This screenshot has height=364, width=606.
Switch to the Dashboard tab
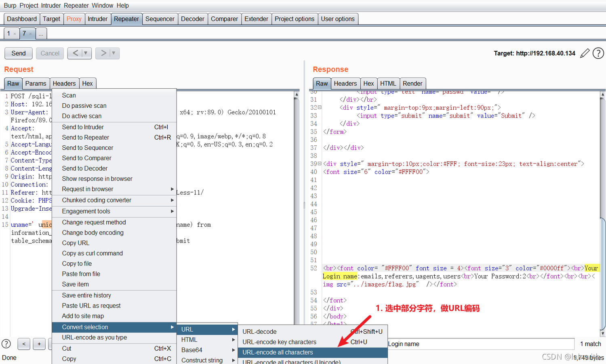22,19
